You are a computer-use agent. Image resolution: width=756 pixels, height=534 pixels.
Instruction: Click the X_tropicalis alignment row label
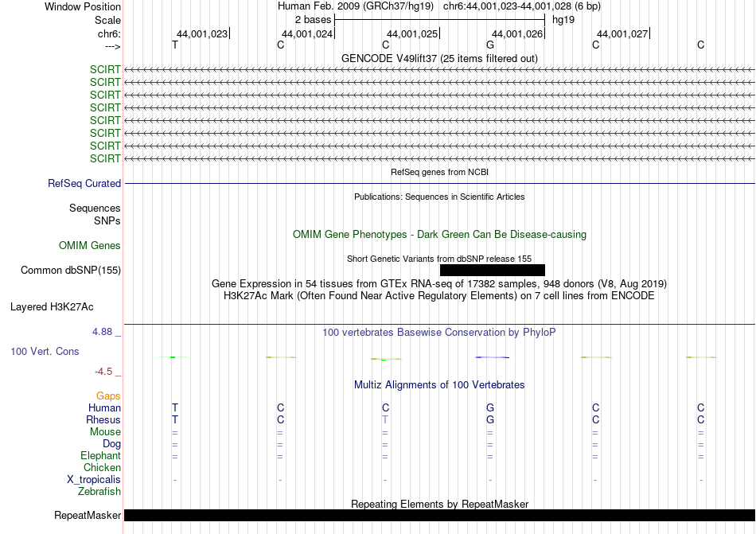tap(94, 480)
